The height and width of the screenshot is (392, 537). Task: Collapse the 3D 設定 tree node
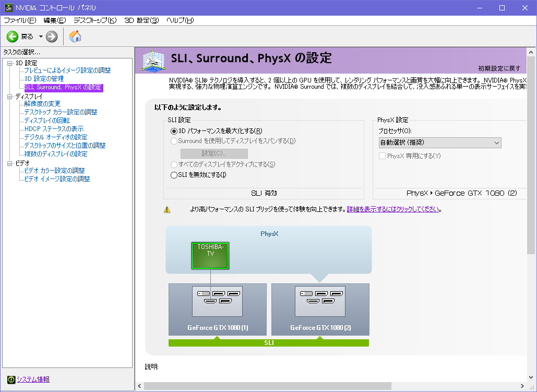pyautogui.click(x=9, y=63)
